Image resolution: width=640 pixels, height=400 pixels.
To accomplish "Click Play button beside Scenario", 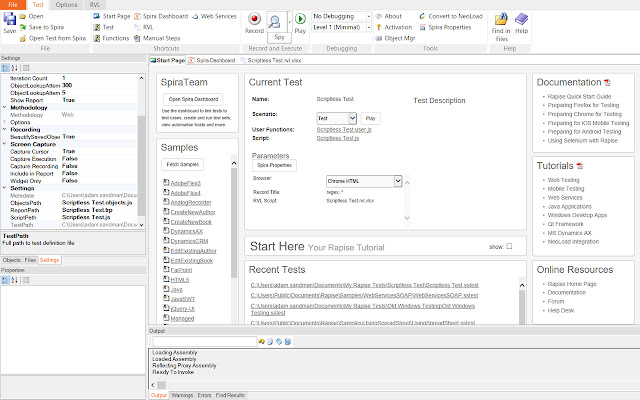I will pos(371,118).
